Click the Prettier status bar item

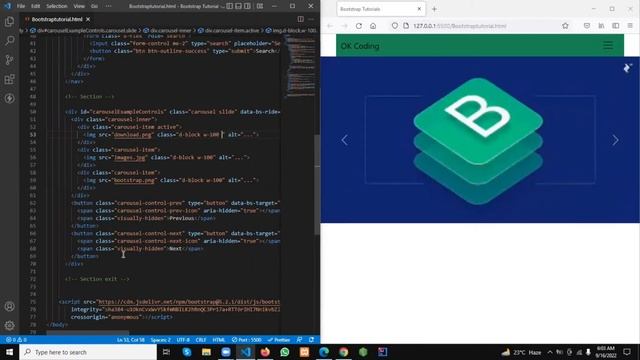coord(279,340)
